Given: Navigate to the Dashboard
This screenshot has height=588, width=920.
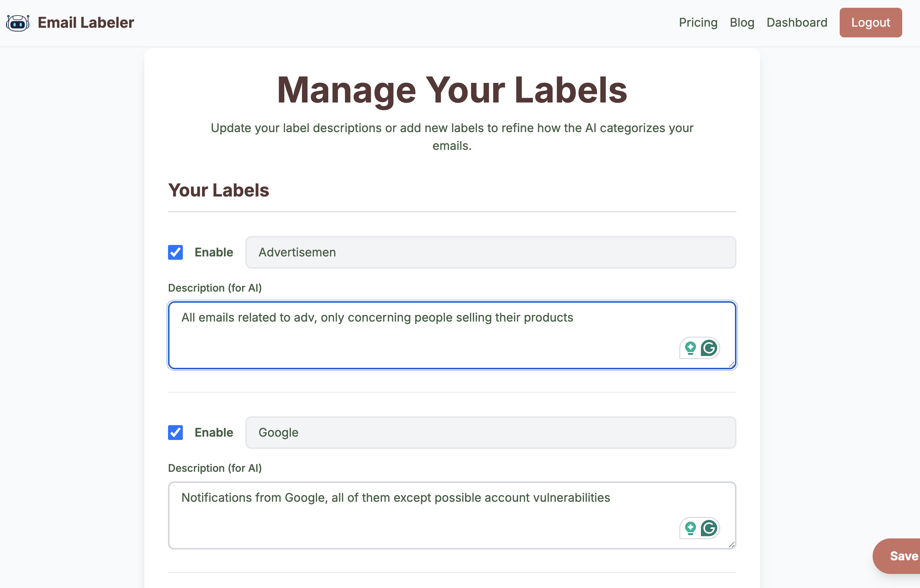Looking at the screenshot, I should [x=797, y=23].
